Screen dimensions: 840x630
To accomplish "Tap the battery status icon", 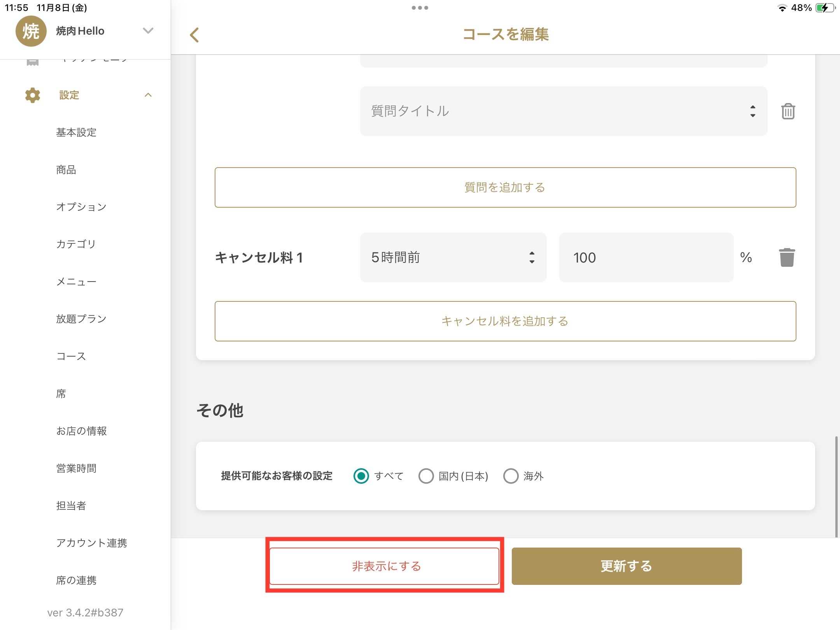I will click(824, 8).
